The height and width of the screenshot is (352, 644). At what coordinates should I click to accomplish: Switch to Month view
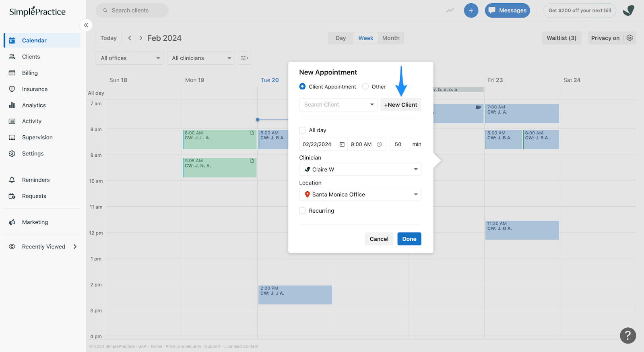click(x=390, y=37)
